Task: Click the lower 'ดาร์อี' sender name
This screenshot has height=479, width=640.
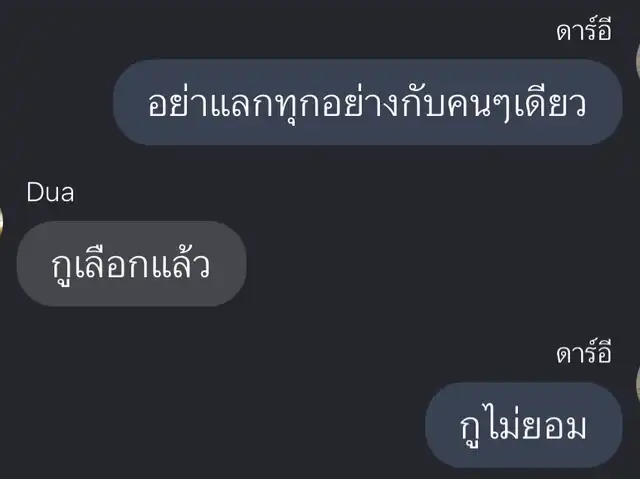Action: (584, 353)
